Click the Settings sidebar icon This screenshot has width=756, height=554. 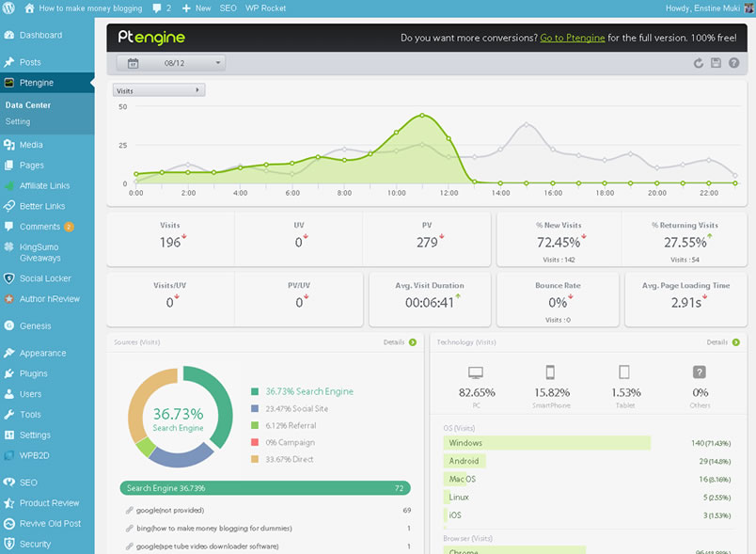[8, 435]
